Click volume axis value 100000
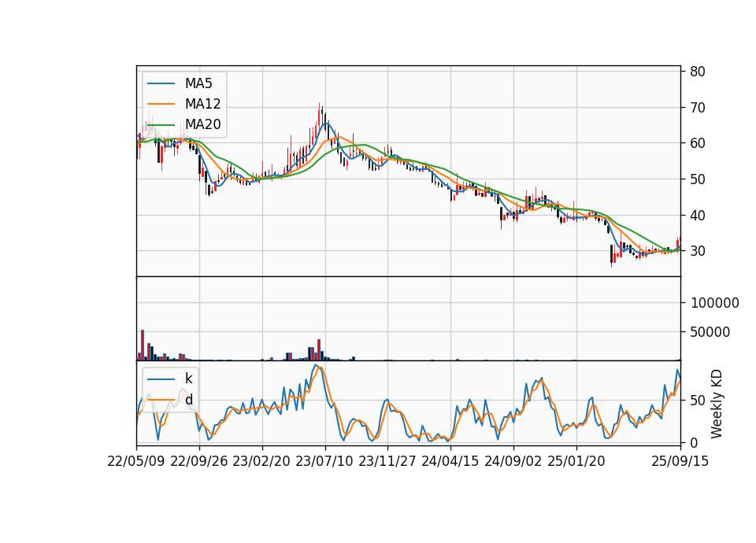The image size is (756, 543). tap(714, 302)
